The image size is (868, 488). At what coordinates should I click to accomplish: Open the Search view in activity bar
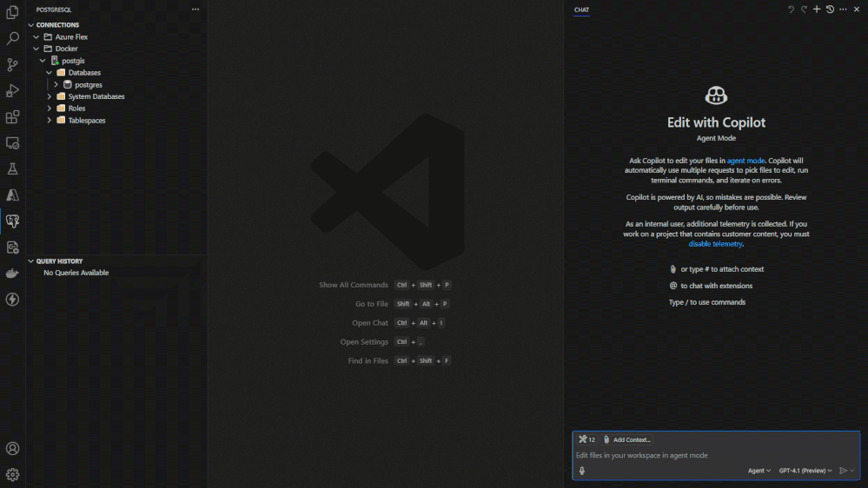(x=12, y=38)
